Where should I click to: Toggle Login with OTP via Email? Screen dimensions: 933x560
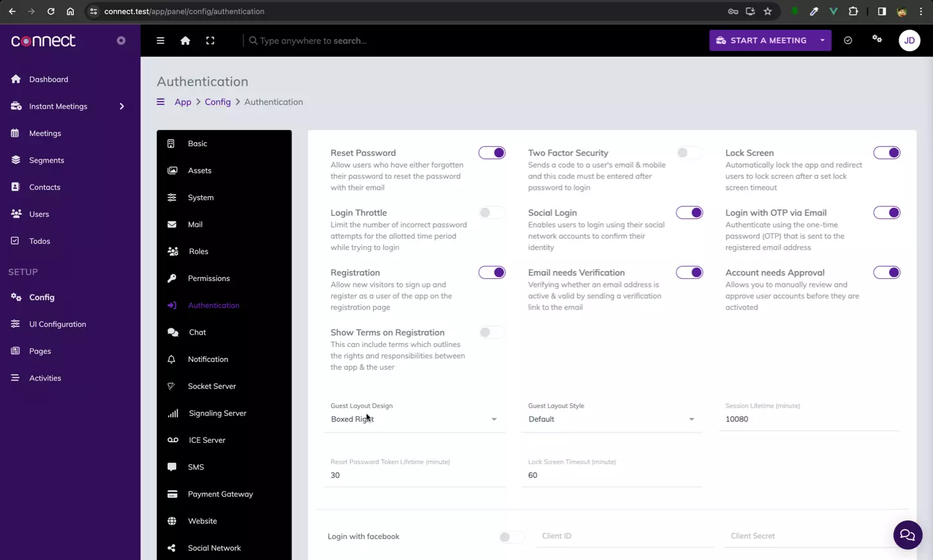(886, 212)
